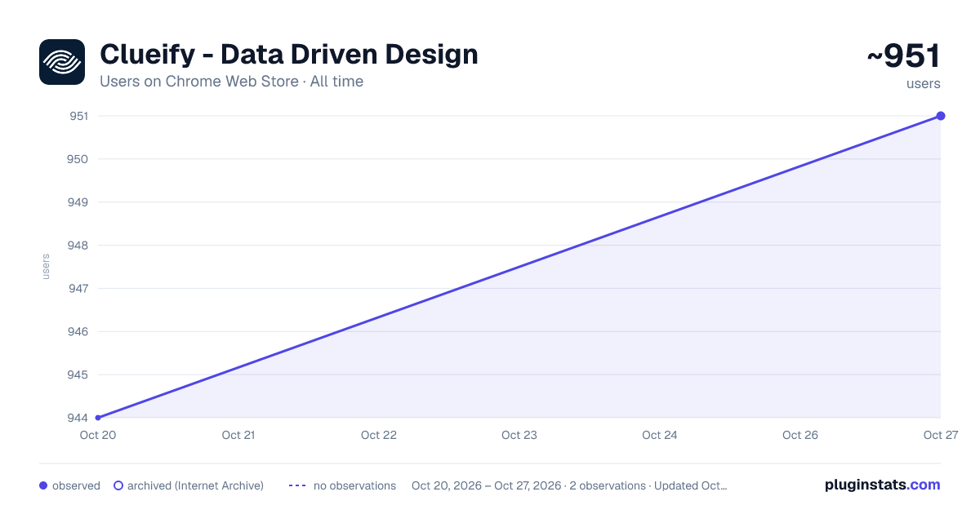Click the '944' y-axis label

coord(78,418)
